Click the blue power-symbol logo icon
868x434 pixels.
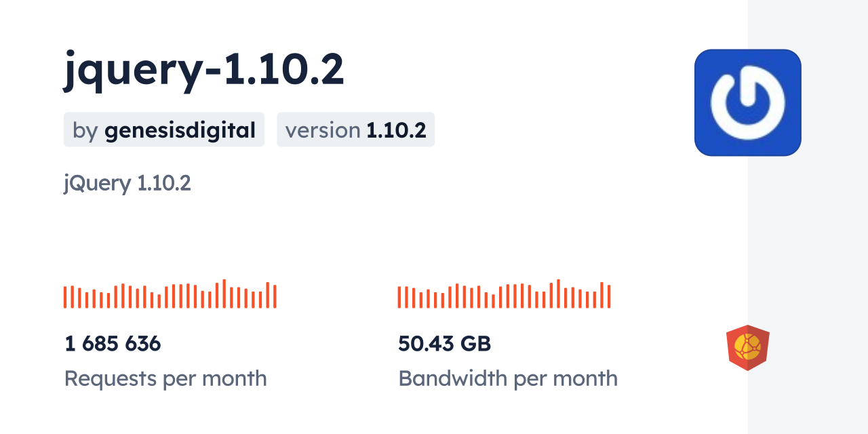coord(747,102)
